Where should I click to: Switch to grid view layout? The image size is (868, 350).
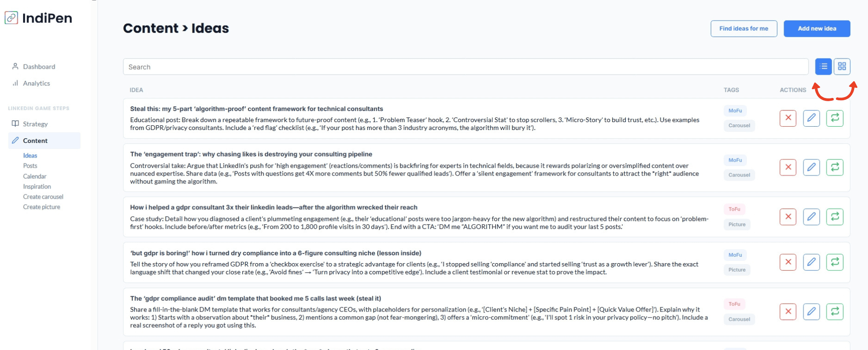pos(842,67)
